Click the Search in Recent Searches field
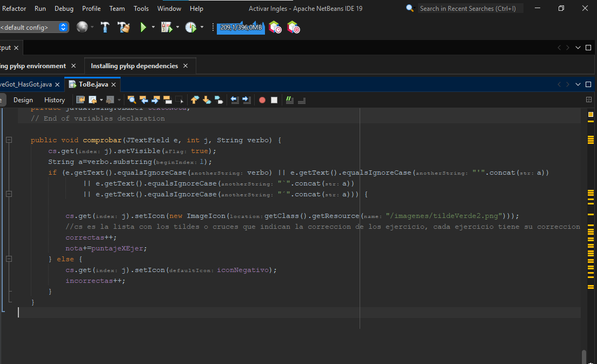 (x=469, y=8)
